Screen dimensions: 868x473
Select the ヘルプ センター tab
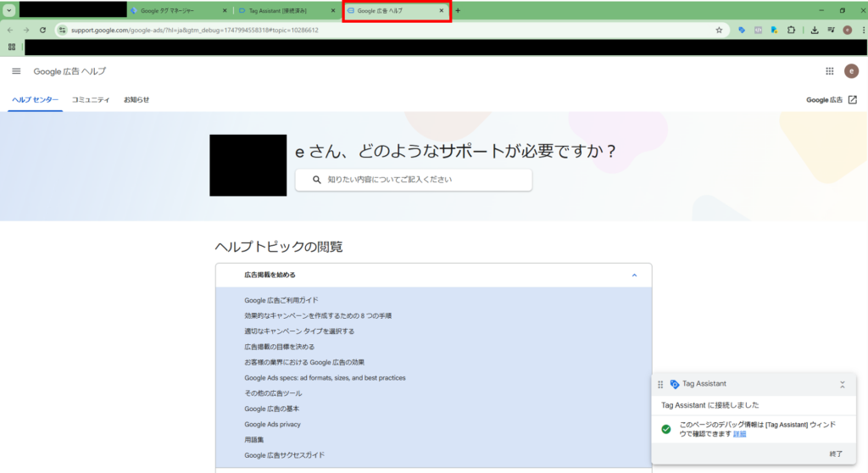(x=35, y=100)
